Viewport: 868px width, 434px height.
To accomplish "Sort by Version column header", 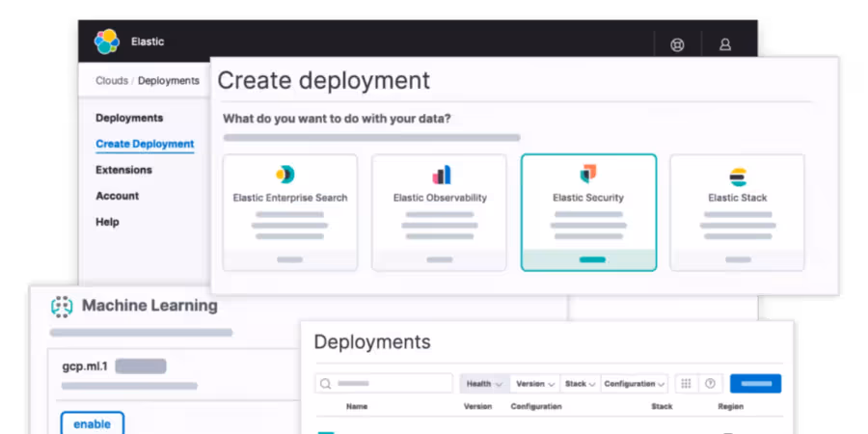I will (477, 406).
